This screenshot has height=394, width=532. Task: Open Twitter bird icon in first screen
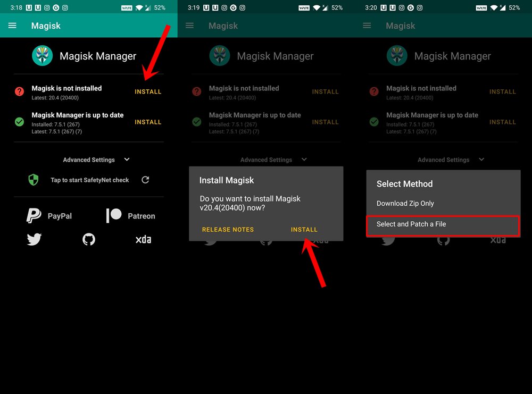(34, 239)
